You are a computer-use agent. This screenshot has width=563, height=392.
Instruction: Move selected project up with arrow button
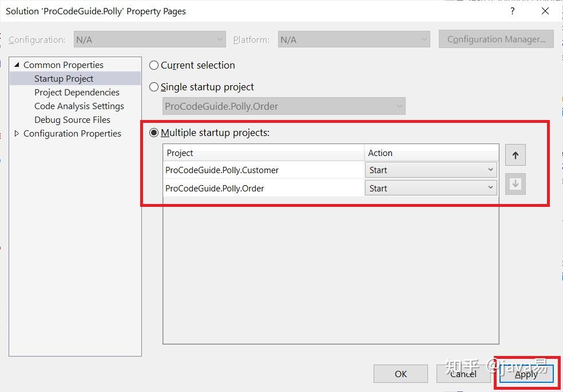pyautogui.click(x=516, y=155)
